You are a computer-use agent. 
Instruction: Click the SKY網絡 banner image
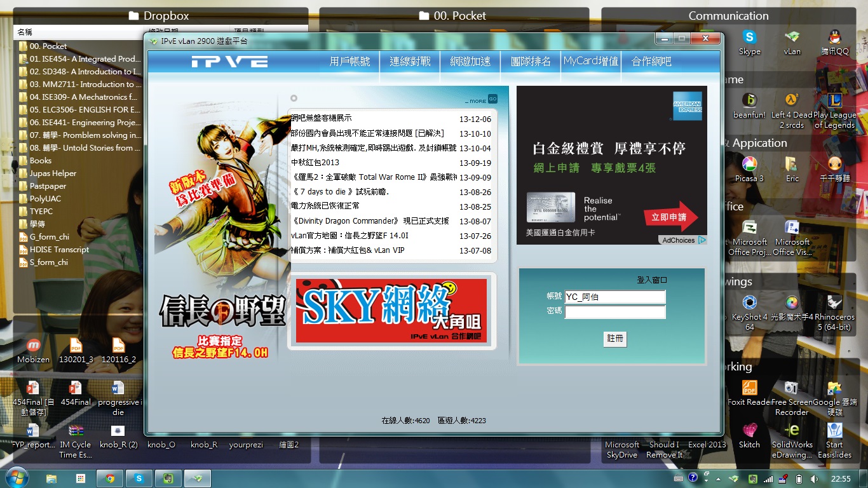click(391, 311)
